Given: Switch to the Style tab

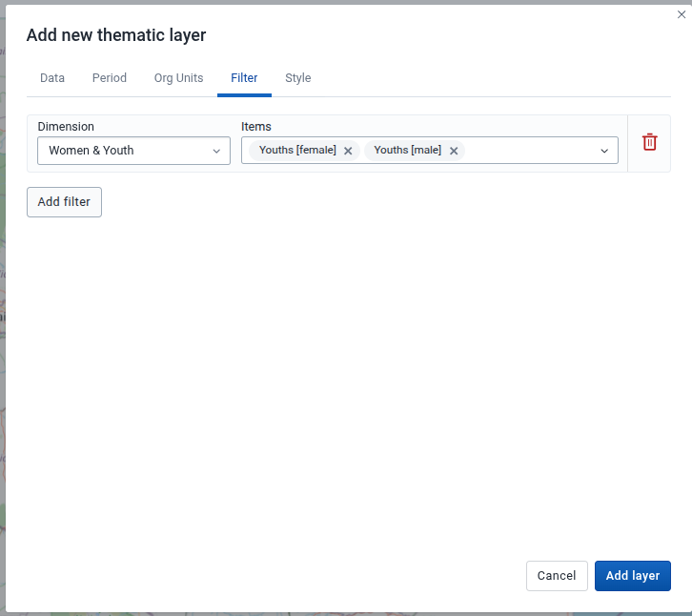Looking at the screenshot, I should (x=298, y=78).
